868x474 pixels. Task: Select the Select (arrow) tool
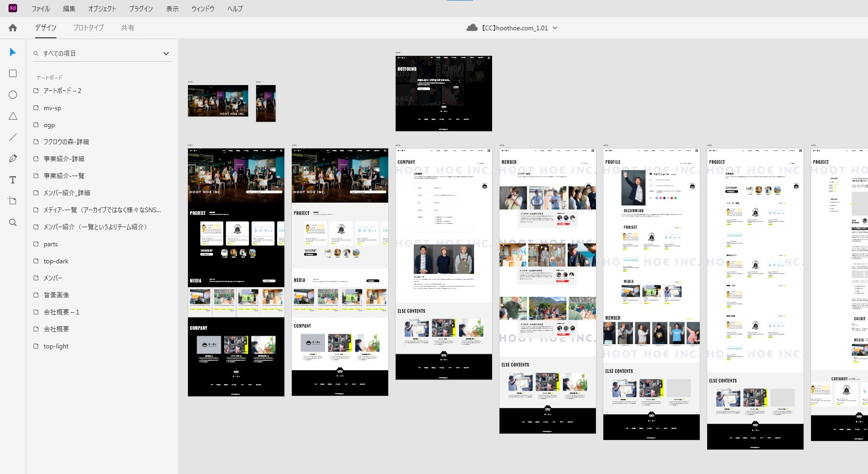(x=13, y=52)
